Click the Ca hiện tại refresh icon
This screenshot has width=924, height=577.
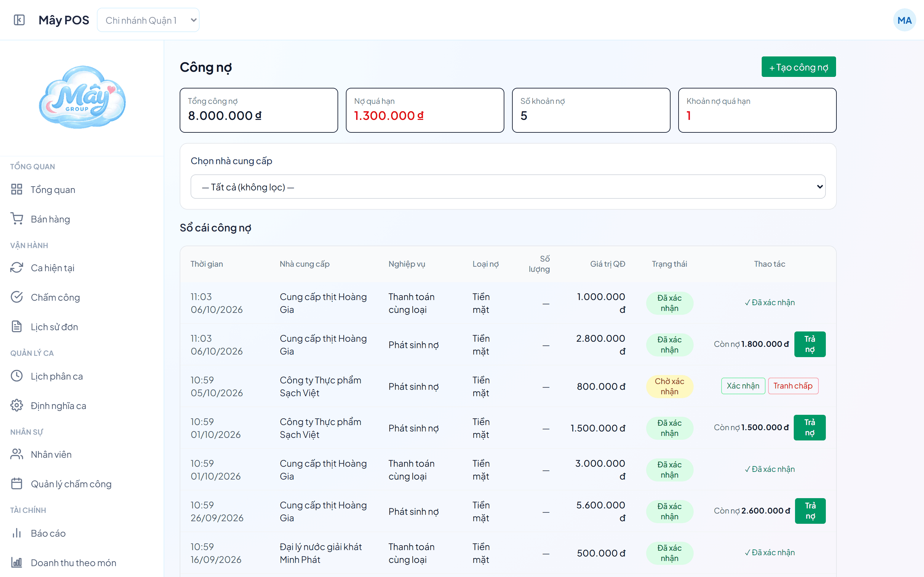pyautogui.click(x=16, y=268)
